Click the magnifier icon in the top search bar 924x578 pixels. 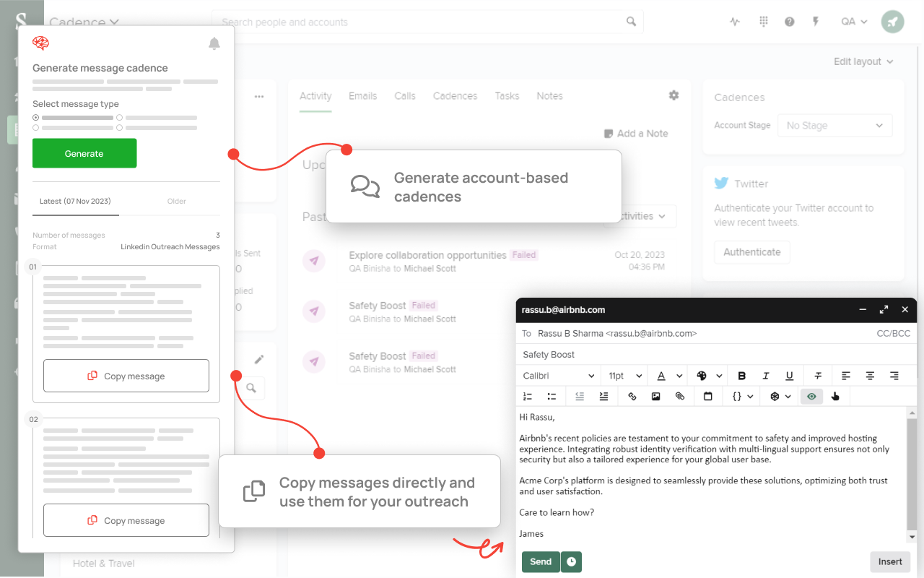(x=632, y=22)
